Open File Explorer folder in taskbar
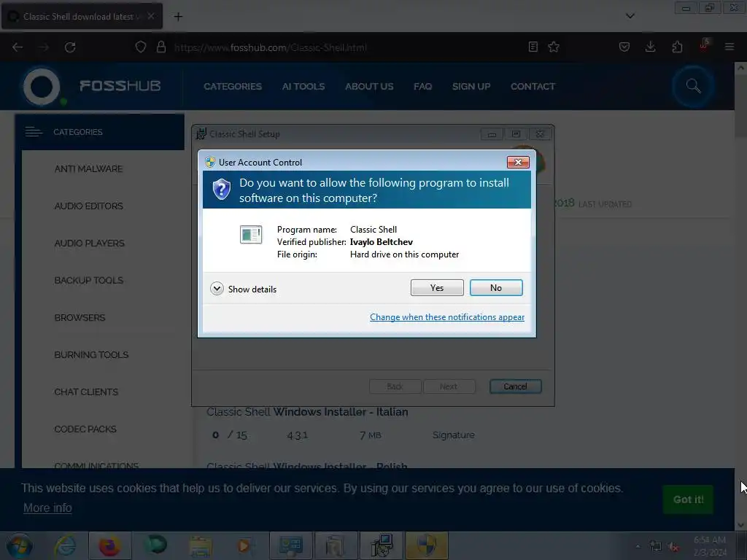747x560 pixels. click(200, 545)
